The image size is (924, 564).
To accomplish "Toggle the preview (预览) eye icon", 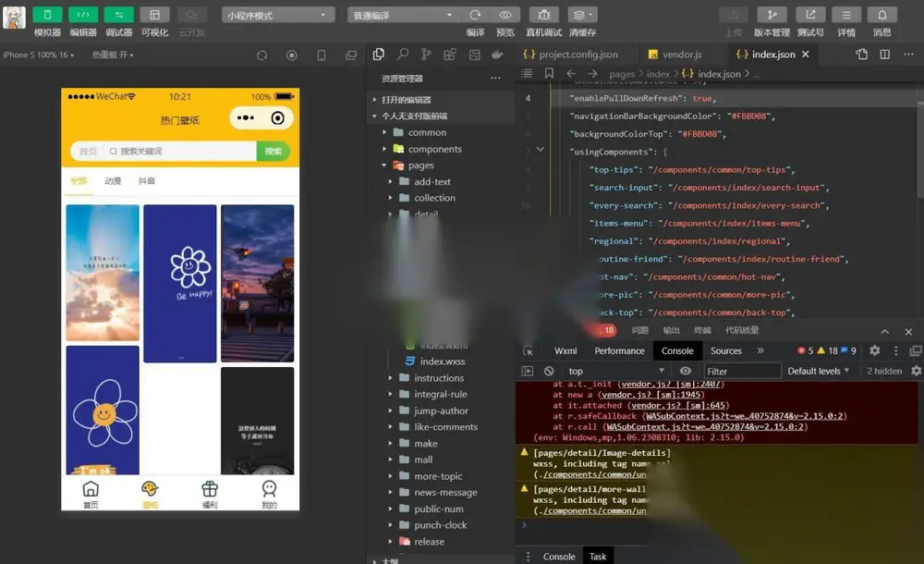I will click(x=505, y=15).
